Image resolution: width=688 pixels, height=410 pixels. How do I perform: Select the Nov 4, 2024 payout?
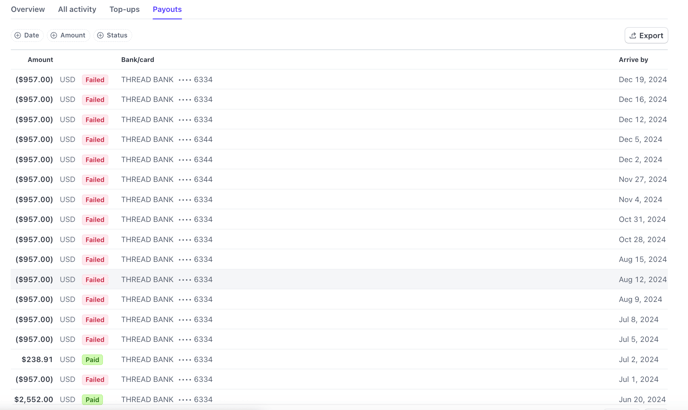tap(339, 199)
